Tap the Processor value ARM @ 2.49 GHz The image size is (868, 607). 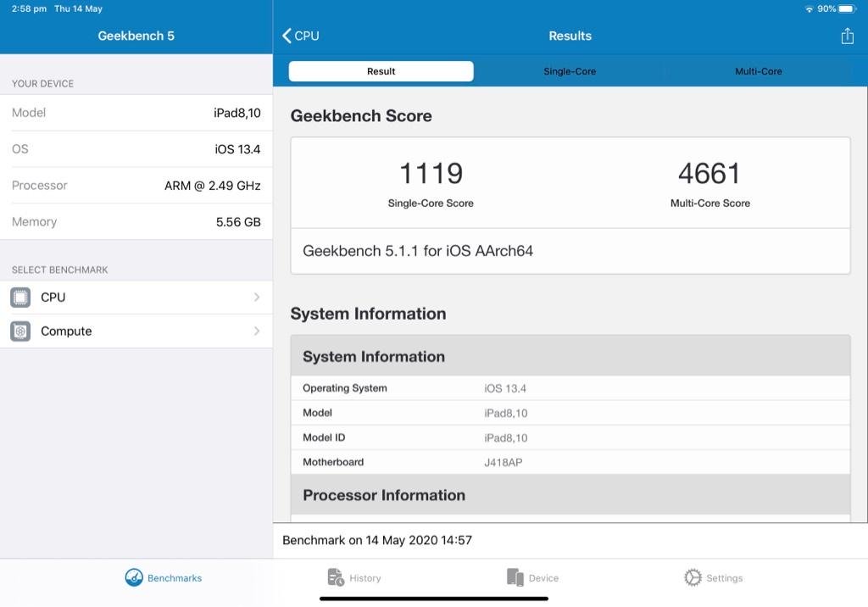coord(213,186)
